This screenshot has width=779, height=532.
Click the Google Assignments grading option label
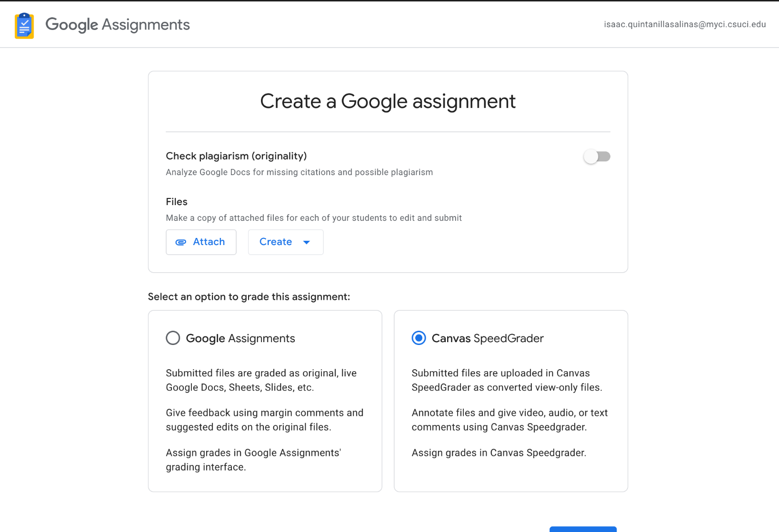click(240, 338)
